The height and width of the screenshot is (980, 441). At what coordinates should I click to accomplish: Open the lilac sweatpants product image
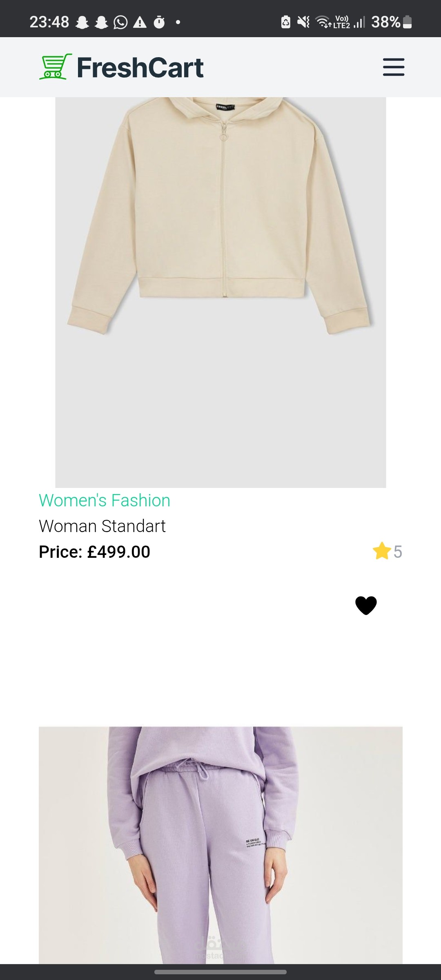[x=220, y=845]
